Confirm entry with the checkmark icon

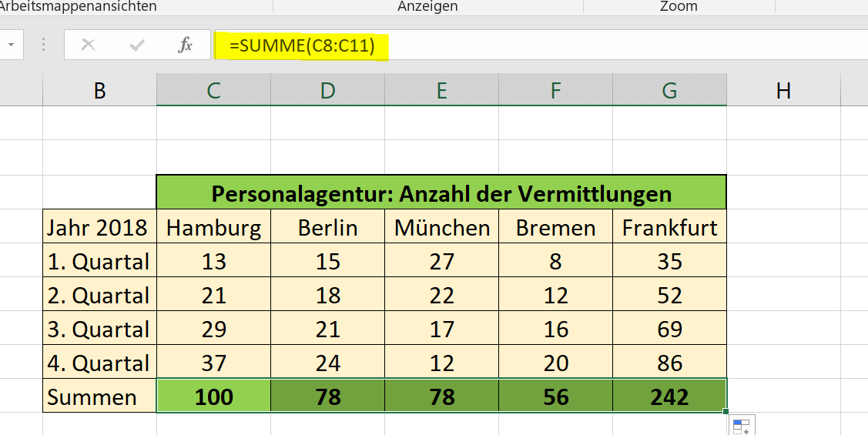click(137, 45)
